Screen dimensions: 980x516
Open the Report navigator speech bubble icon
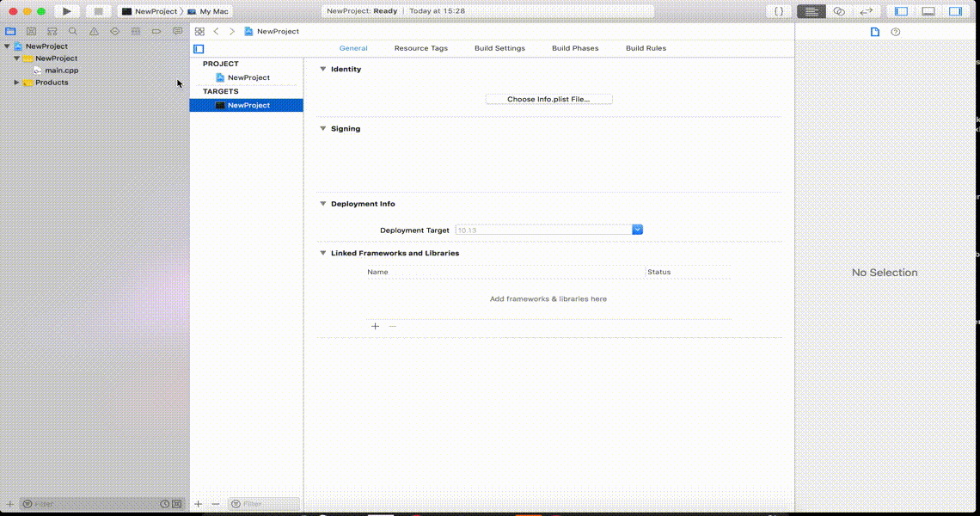pos(177,31)
